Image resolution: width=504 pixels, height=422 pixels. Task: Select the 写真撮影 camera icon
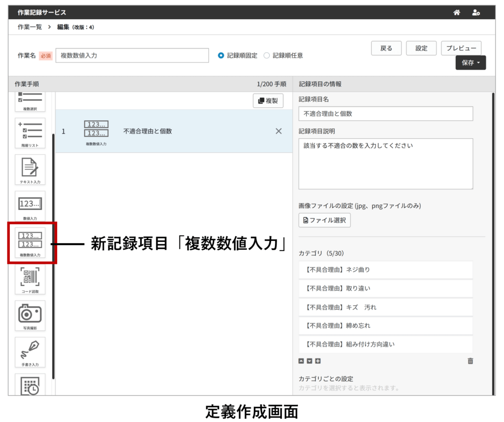tap(30, 315)
